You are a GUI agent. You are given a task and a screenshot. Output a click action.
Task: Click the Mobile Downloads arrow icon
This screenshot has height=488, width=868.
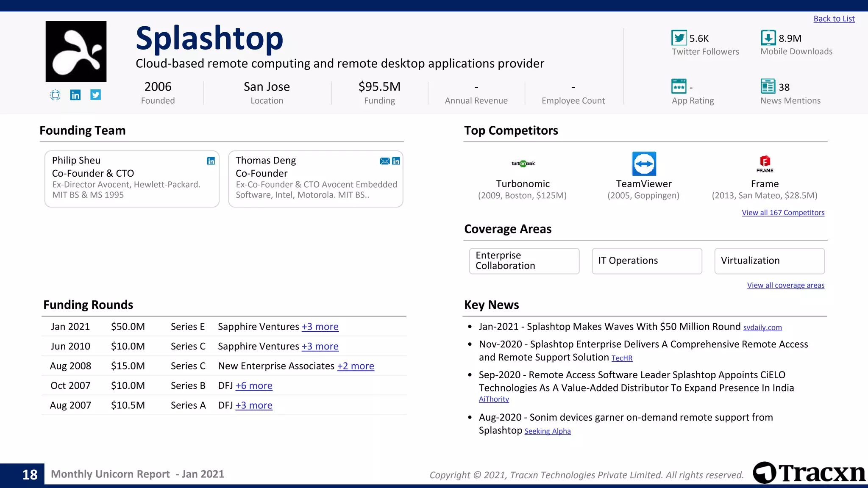(x=768, y=38)
